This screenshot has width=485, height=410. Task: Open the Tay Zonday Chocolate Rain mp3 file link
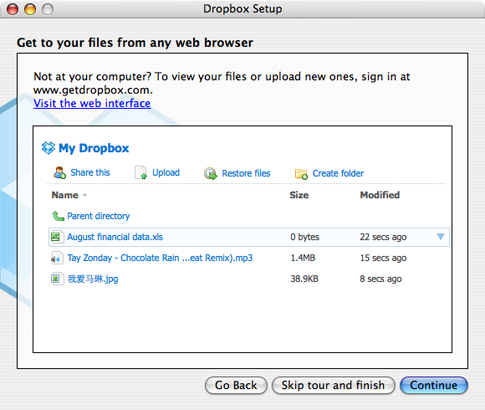160,258
